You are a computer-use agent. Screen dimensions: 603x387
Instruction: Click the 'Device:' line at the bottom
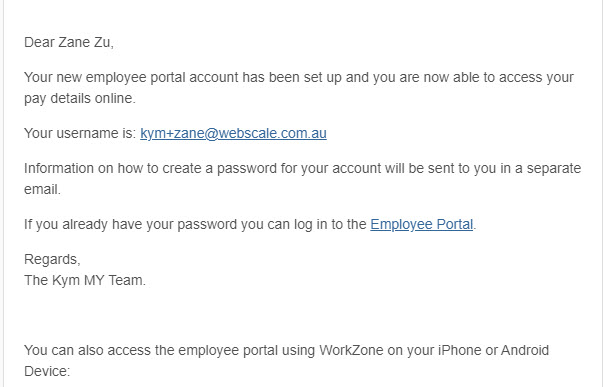point(47,372)
